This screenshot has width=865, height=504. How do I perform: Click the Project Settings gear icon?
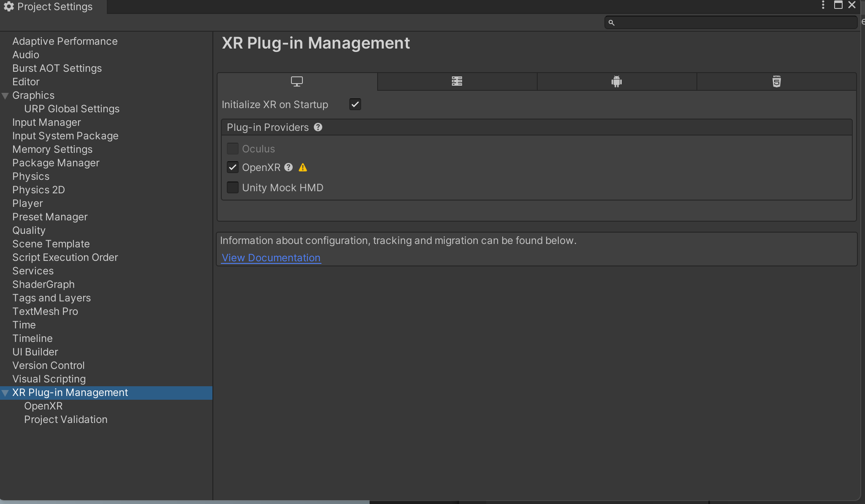(8, 6)
